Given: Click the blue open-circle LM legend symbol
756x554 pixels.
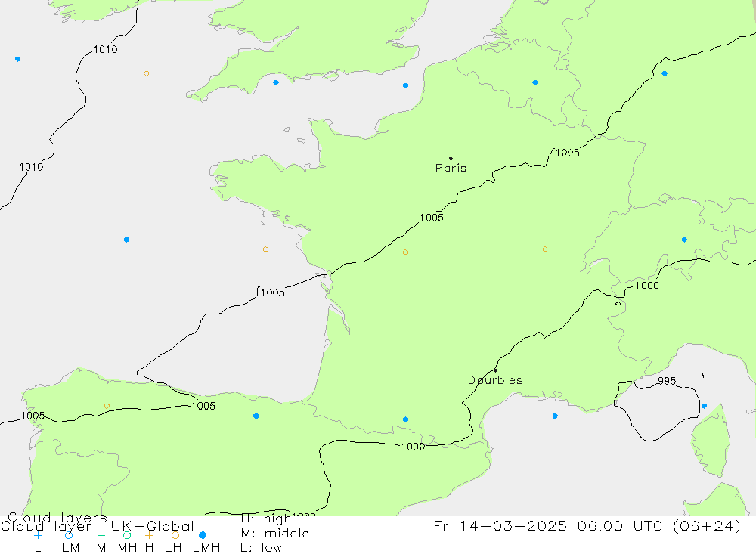Looking at the screenshot, I should click(69, 535).
